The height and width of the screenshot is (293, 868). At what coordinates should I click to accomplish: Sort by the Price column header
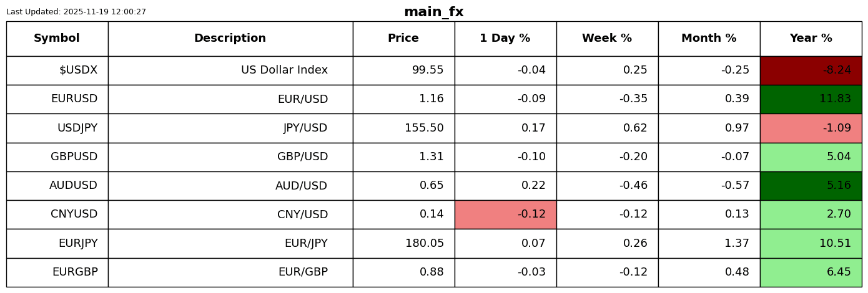point(403,39)
